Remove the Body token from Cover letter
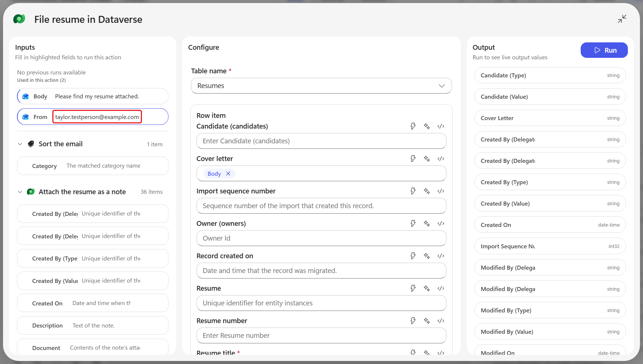The width and height of the screenshot is (643, 364). pos(228,174)
